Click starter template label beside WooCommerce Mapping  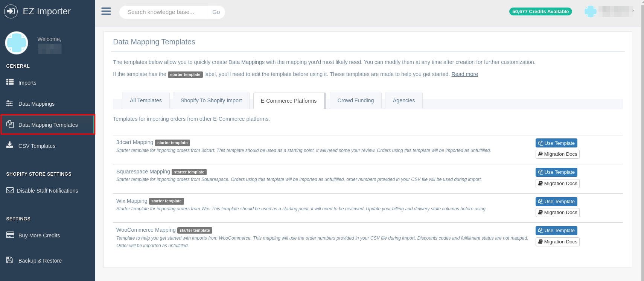click(x=195, y=231)
